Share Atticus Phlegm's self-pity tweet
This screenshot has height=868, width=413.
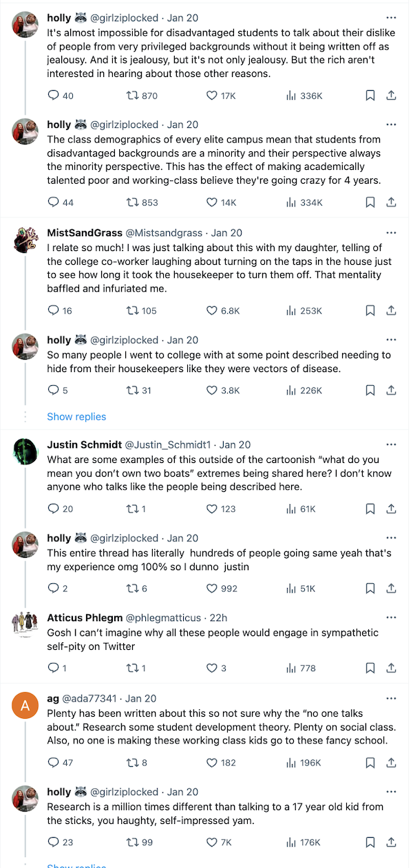pos(391,668)
